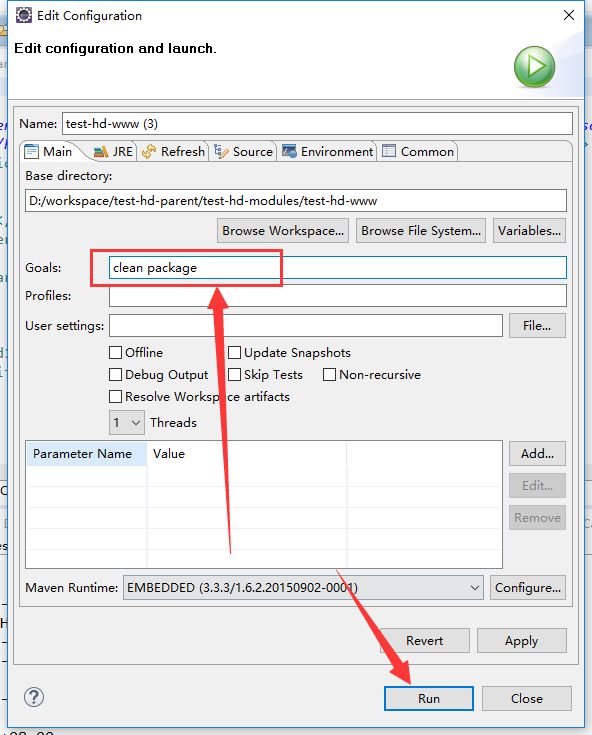Viewport: 592px width, 735px height.
Task: Expand the Threads count dropdown
Action: click(x=127, y=423)
